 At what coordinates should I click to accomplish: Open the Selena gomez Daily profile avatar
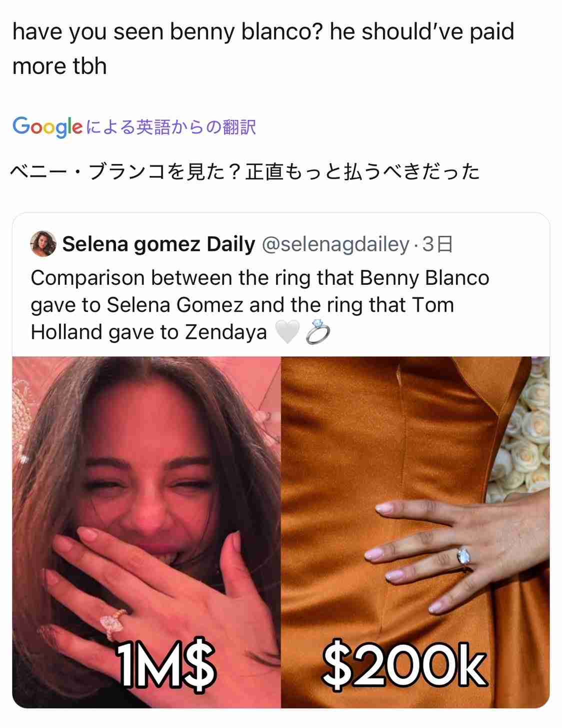pos(43,244)
